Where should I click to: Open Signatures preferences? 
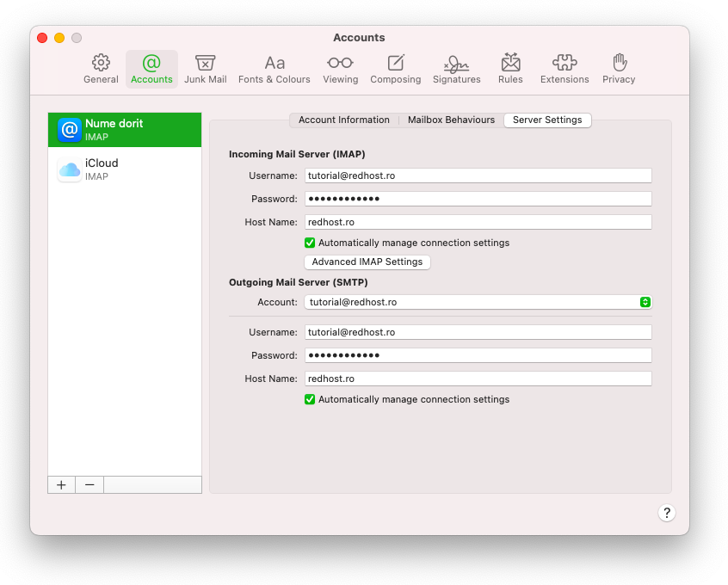(x=456, y=69)
